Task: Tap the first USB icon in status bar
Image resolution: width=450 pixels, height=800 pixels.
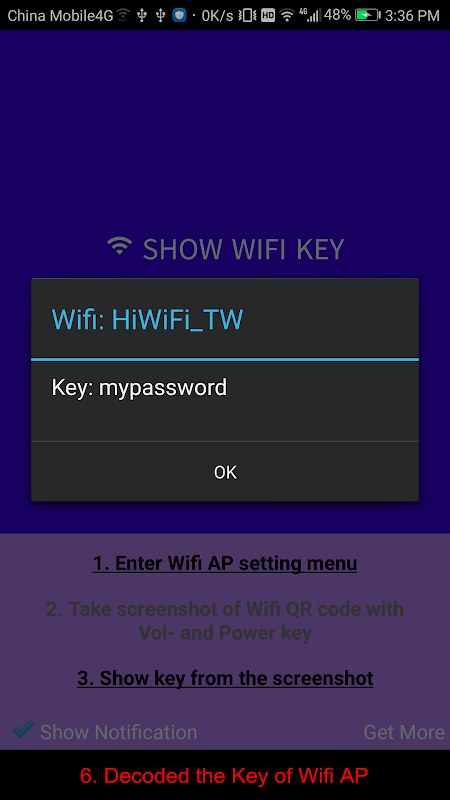Action: [x=142, y=16]
